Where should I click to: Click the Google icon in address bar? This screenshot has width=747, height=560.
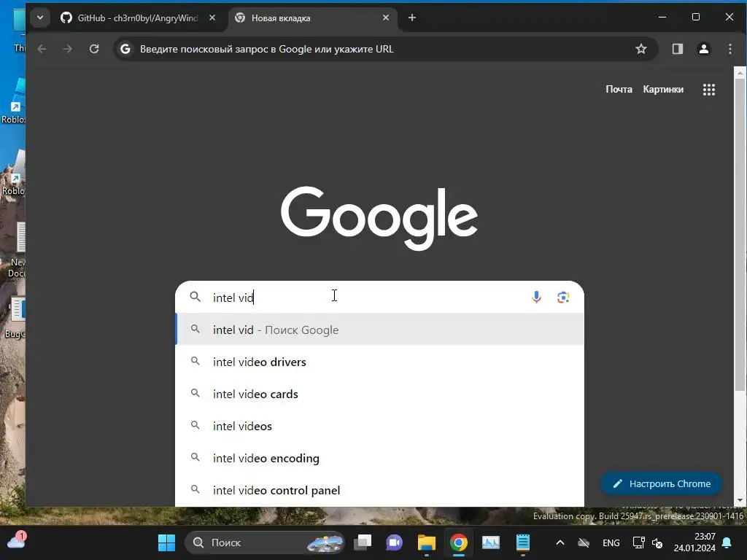point(125,49)
